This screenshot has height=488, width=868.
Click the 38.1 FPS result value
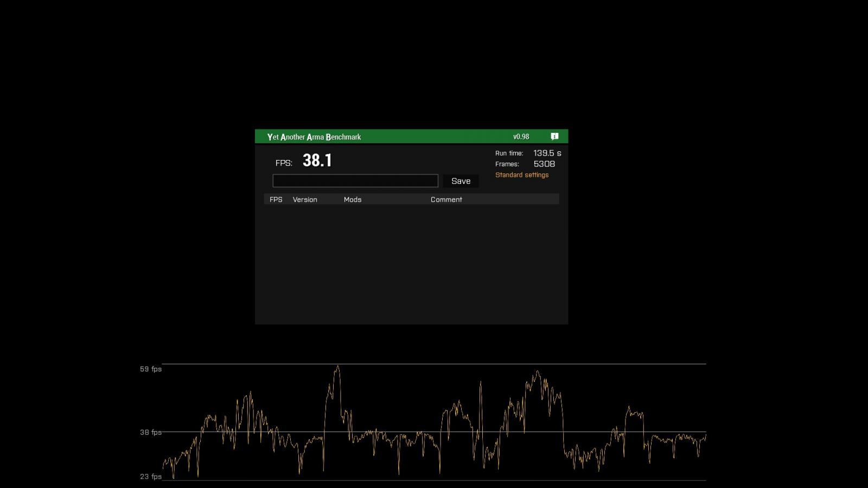317,160
